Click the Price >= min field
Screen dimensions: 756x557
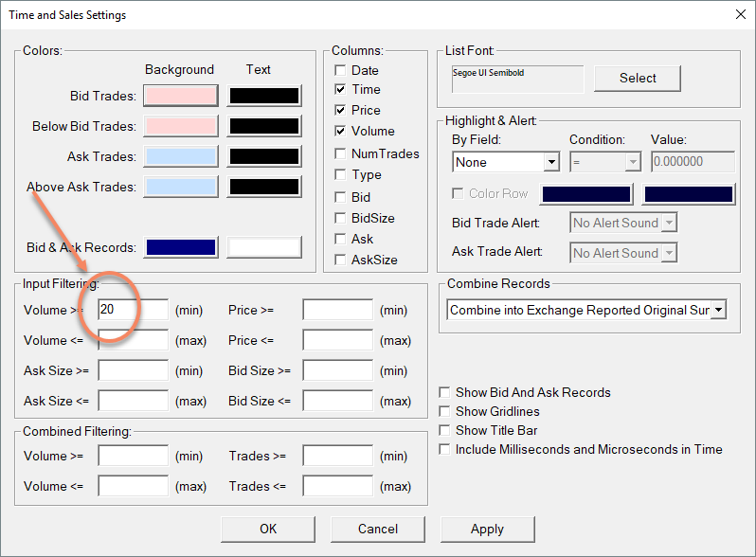click(338, 310)
